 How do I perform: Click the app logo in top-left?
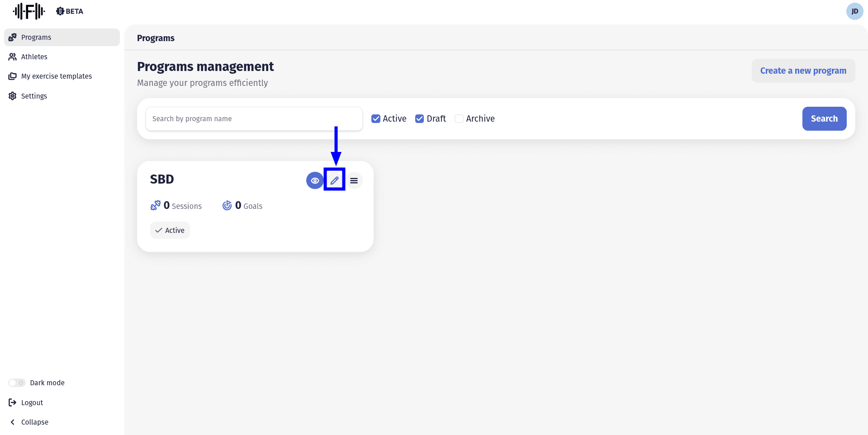29,11
